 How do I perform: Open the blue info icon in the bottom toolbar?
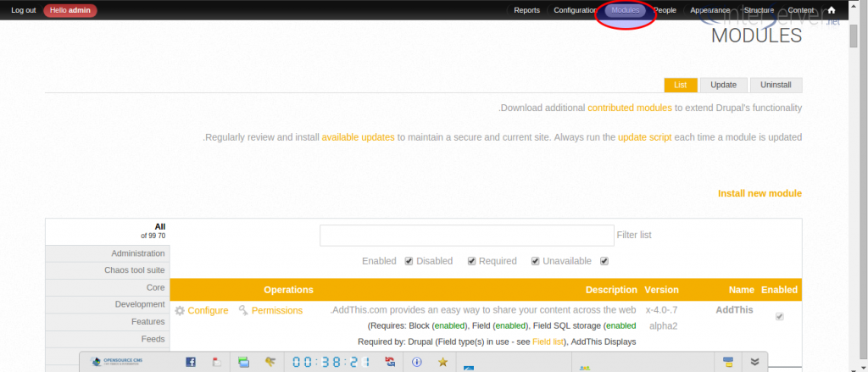[x=417, y=362]
